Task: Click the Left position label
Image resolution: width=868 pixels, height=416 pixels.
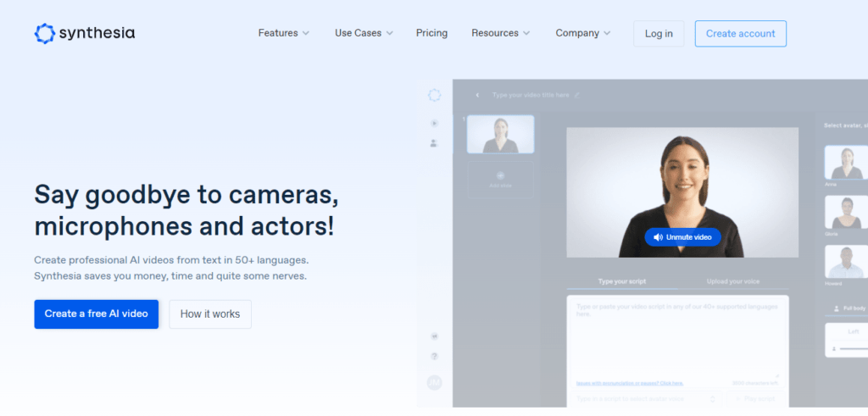Action: (853, 332)
